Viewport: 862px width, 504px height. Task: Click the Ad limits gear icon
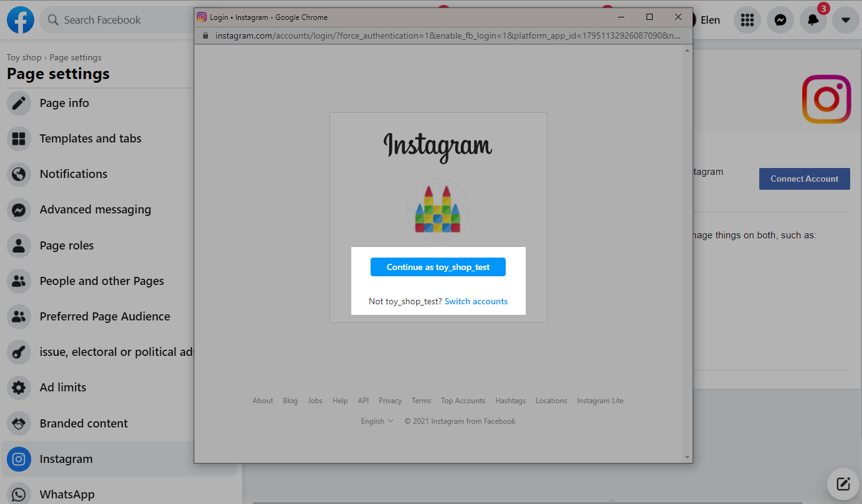pyautogui.click(x=19, y=388)
